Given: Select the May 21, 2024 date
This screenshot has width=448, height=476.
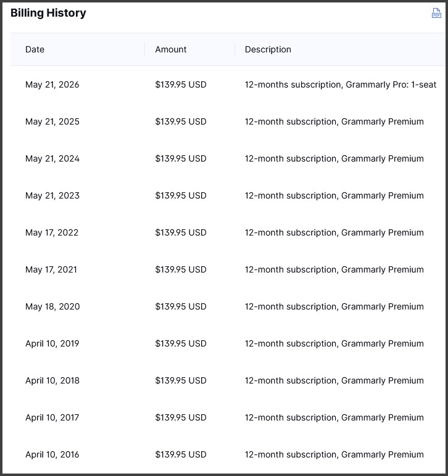Looking at the screenshot, I should point(52,158).
